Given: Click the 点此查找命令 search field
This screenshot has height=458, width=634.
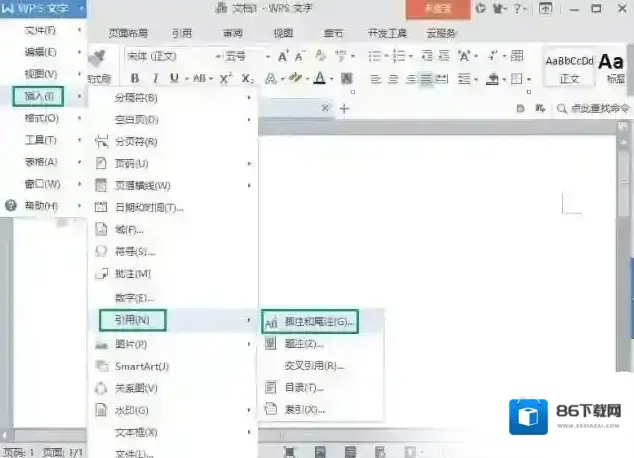Looking at the screenshot, I should point(600,108).
